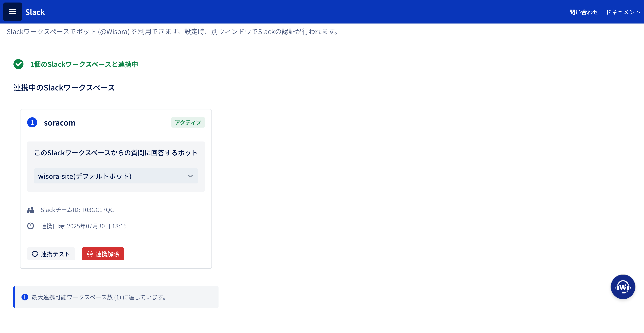Open ドキュメント in the header

(623, 12)
